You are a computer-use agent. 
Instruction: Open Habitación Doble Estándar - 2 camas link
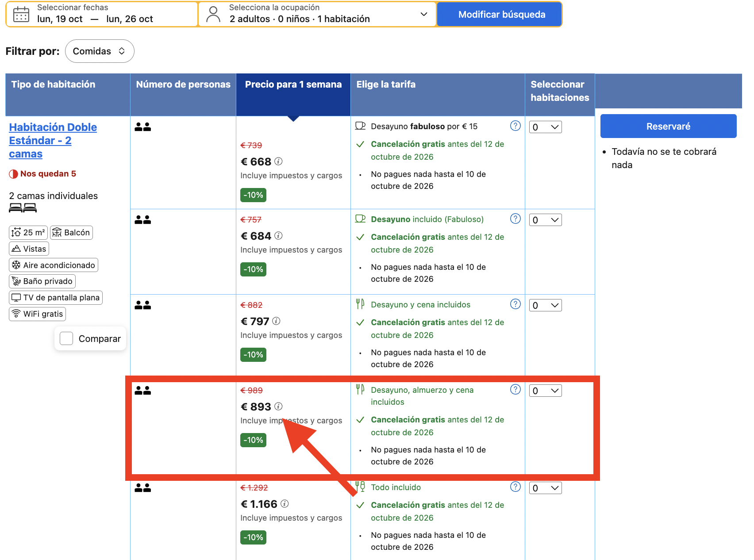click(53, 141)
